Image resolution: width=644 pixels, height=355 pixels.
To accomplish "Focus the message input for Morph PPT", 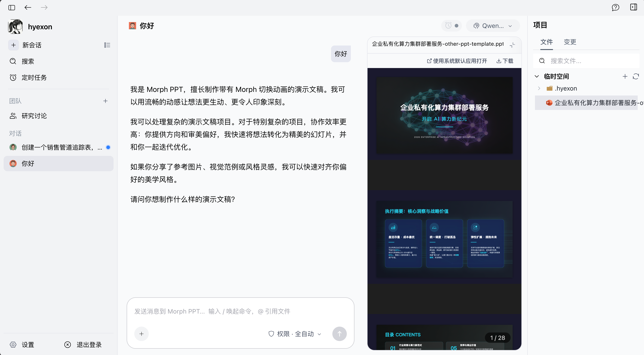I will click(240, 311).
